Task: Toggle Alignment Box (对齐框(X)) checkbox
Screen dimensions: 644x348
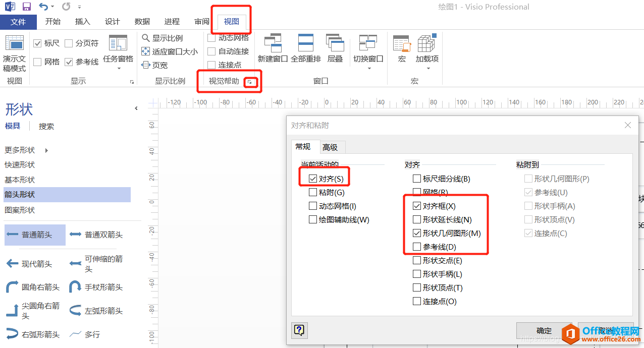Action: coord(417,206)
